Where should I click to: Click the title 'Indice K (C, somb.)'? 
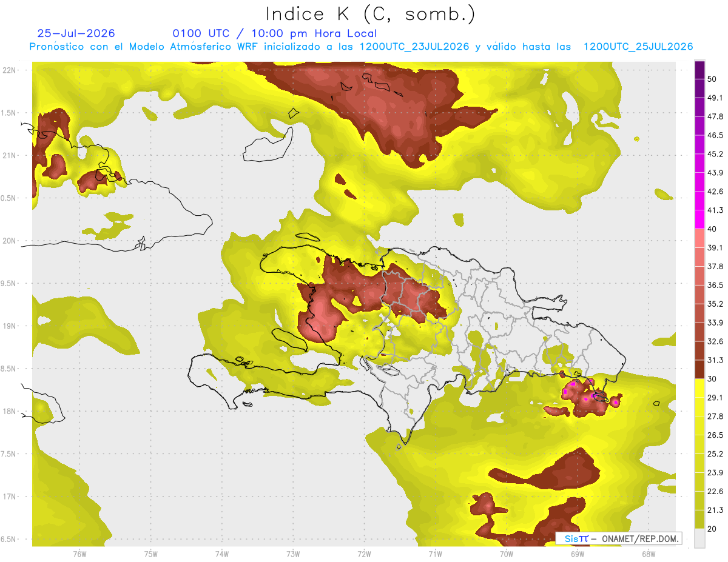[x=370, y=15]
